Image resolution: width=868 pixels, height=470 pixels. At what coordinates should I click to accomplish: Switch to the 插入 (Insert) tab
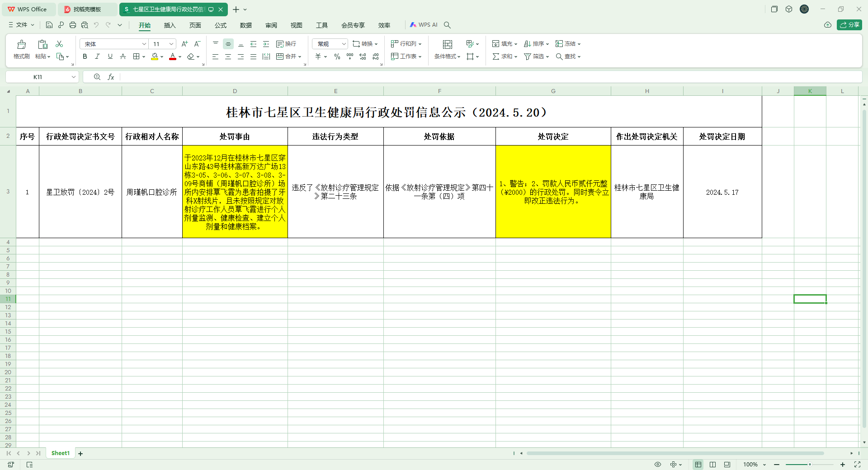coord(170,25)
